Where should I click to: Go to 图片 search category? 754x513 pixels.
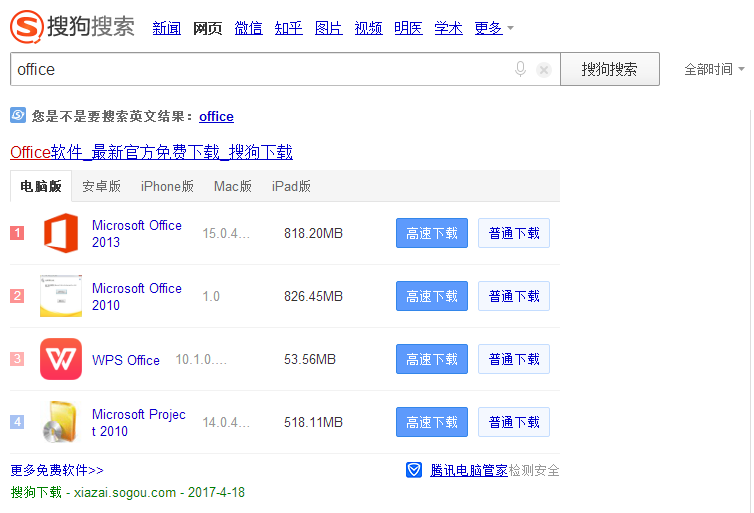point(328,28)
